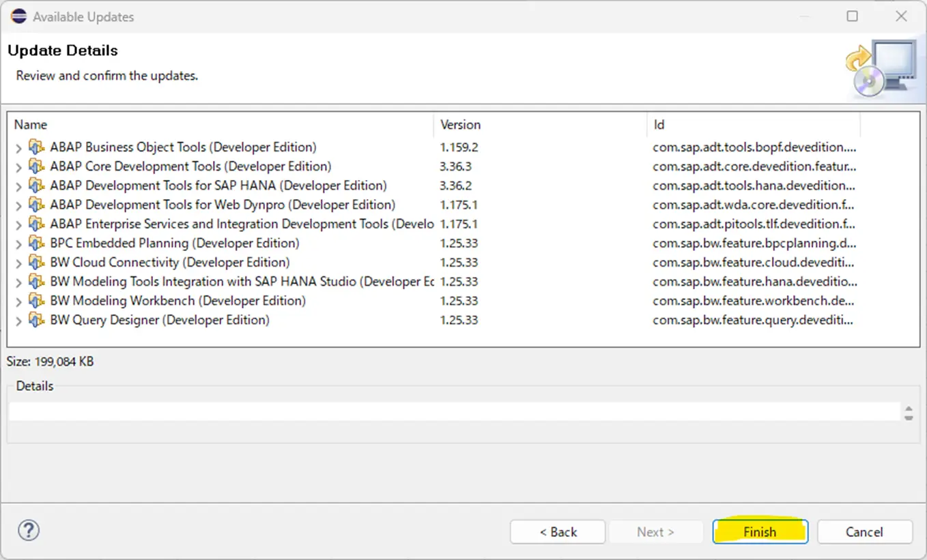Expand BW Cloud Connectivity row

[18, 263]
